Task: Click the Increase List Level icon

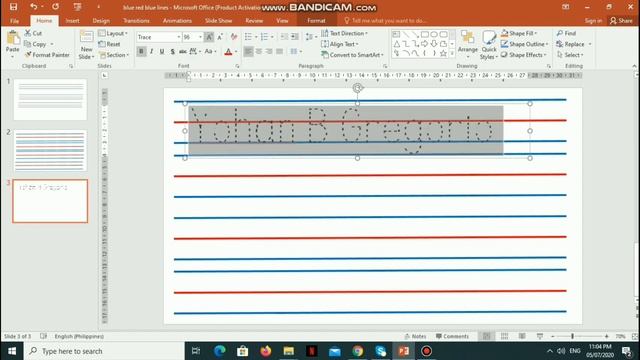Action: coord(295,37)
